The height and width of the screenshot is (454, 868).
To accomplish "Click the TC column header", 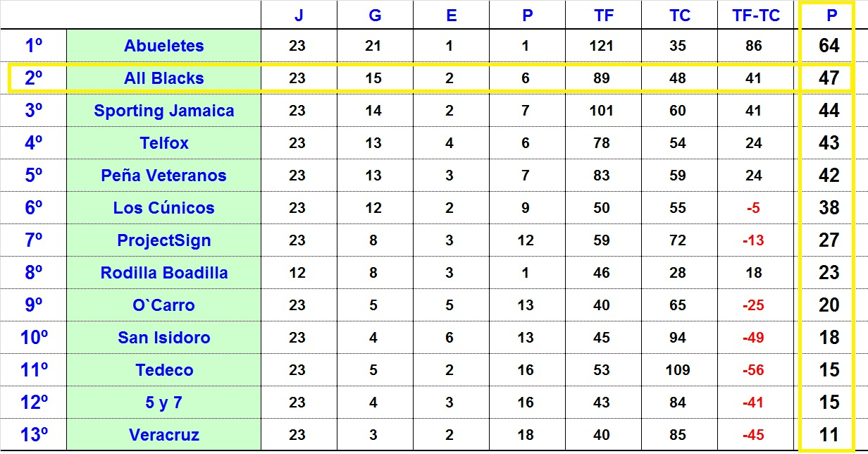I will click(679, 16).
